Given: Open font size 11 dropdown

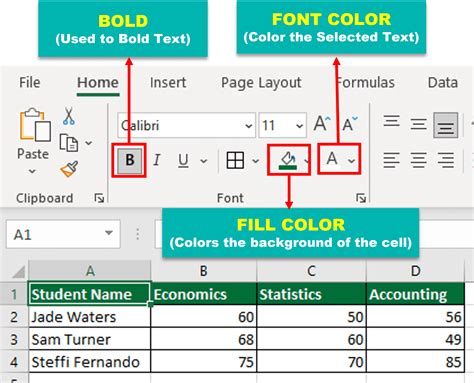Looking at the screenshot, I should pos(299,126).
